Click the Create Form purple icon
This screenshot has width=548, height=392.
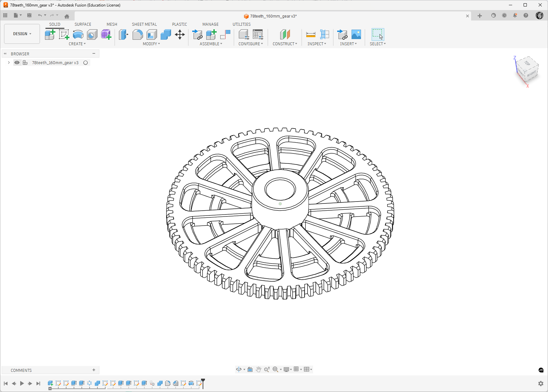pos(106,35)
